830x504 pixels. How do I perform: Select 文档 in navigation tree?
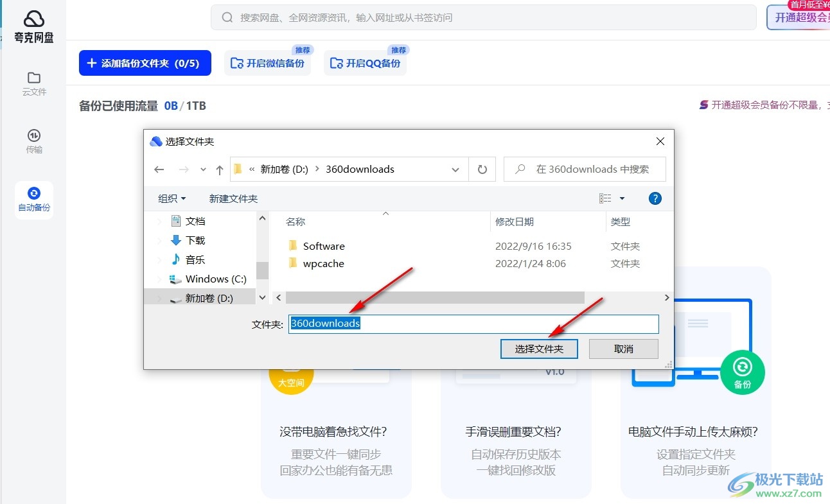195,221
